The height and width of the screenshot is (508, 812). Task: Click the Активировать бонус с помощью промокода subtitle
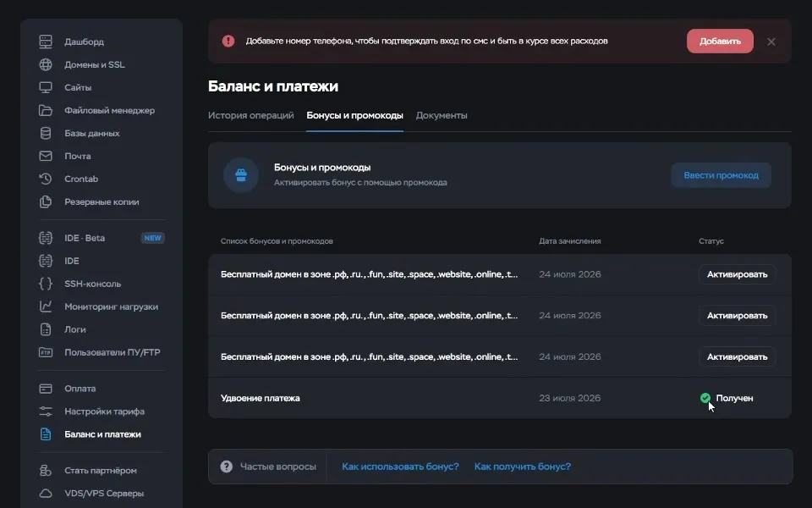pos(360,183)
